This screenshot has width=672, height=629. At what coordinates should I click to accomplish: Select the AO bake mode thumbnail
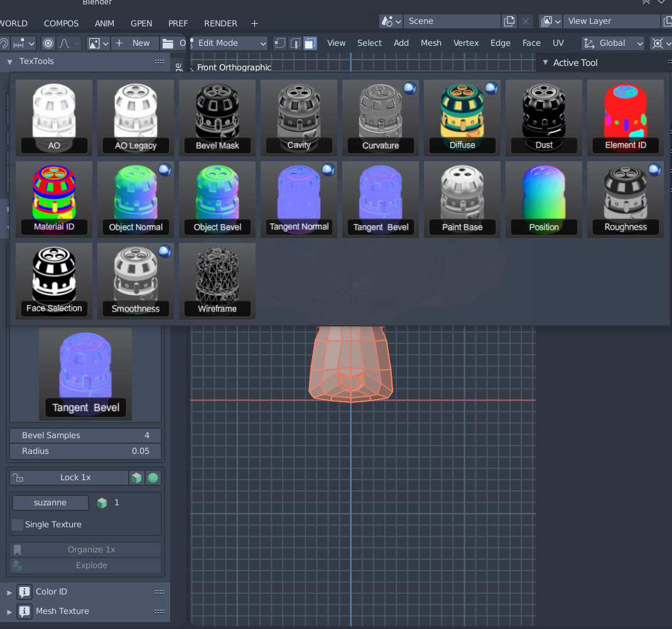pyautogui.click(x=54, y=118)
